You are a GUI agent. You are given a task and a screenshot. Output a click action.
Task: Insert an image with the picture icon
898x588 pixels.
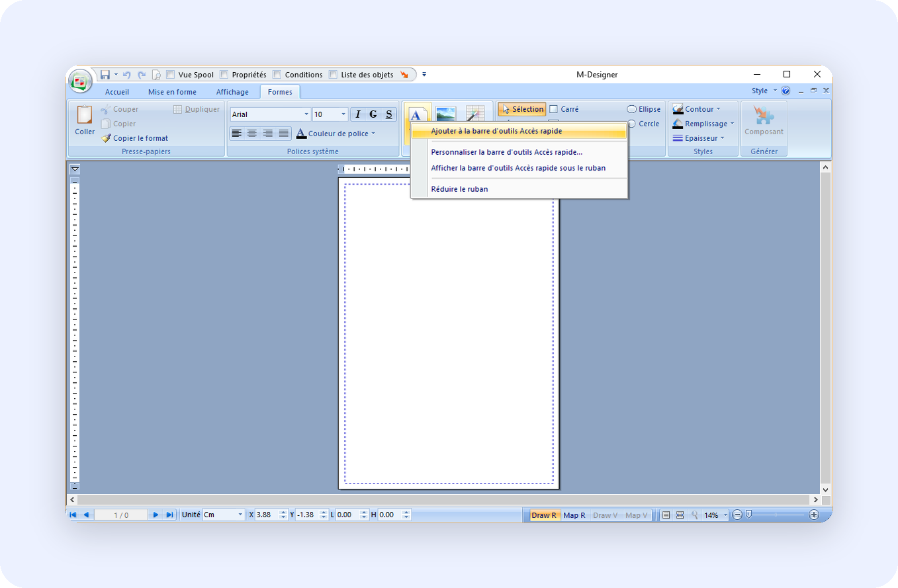coord(446,114)
